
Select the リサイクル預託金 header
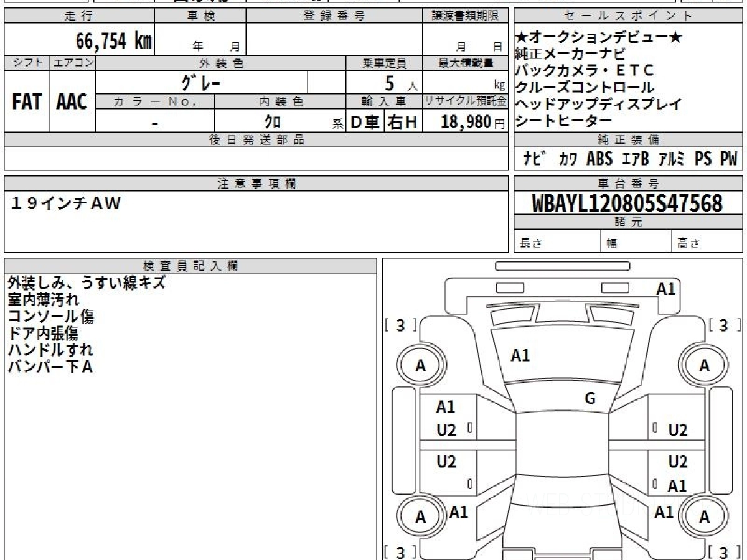coord(466,101)
